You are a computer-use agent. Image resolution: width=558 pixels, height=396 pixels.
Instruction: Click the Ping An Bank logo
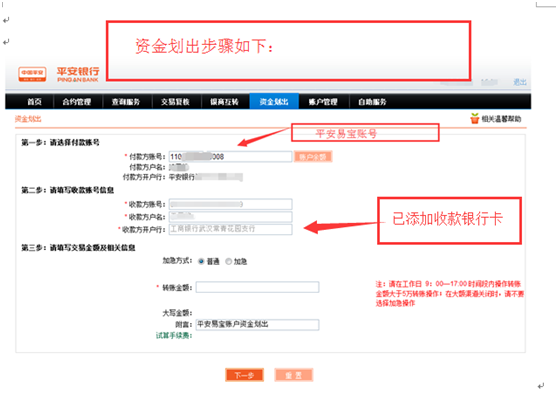pyautogui.click(x=59, y=74)
